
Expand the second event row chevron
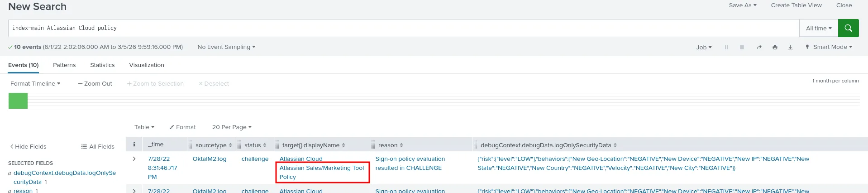click(x=134, y=191)
